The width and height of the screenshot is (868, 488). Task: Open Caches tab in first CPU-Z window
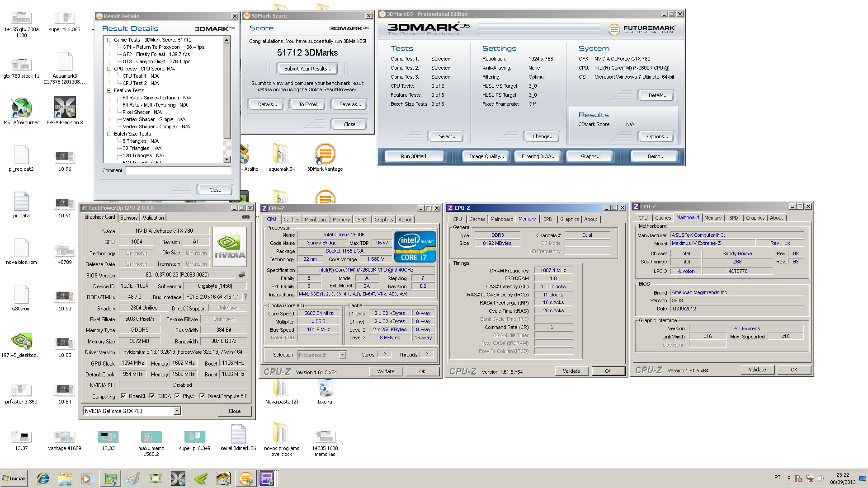click(x=292, y=220)
